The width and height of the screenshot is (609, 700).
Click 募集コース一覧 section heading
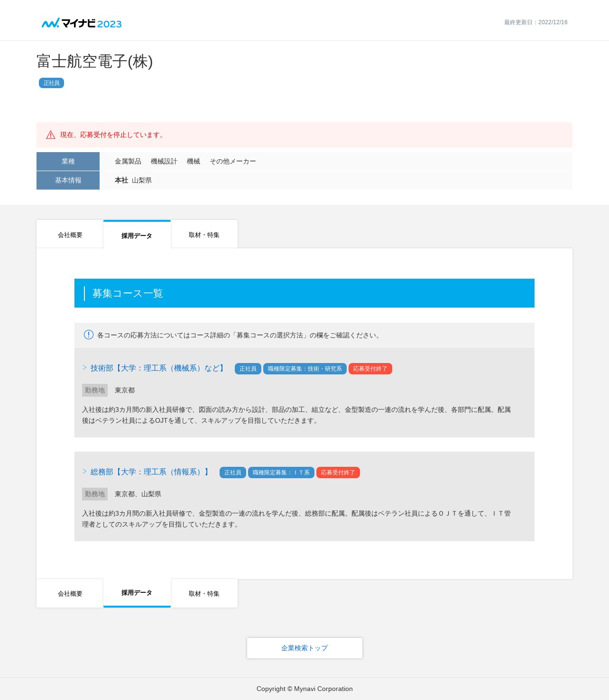pos(128,293)
